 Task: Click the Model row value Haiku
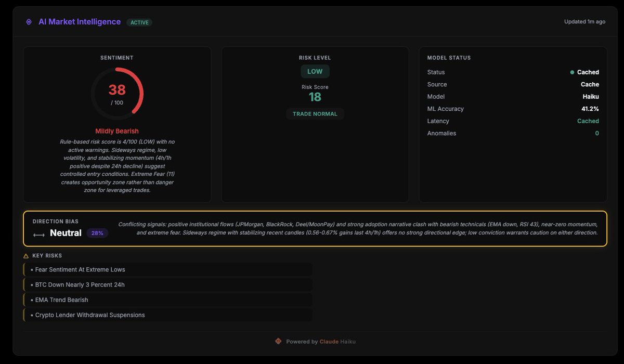591,97
